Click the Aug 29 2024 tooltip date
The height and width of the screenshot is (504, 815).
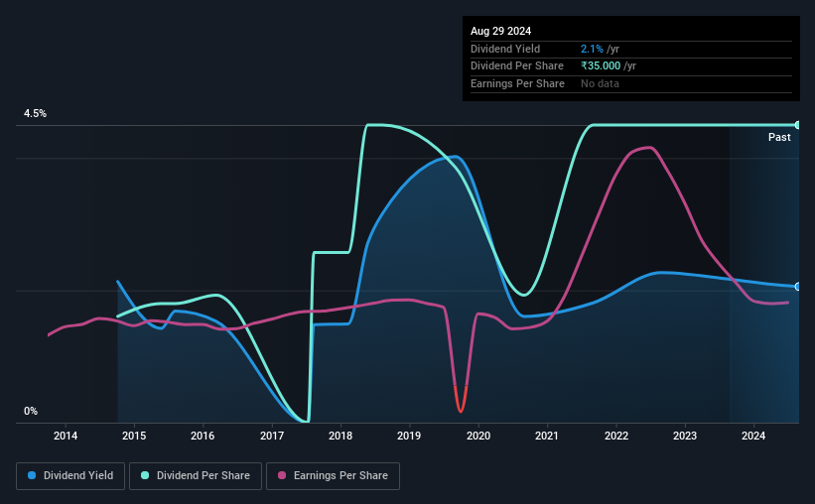[500, 31]
